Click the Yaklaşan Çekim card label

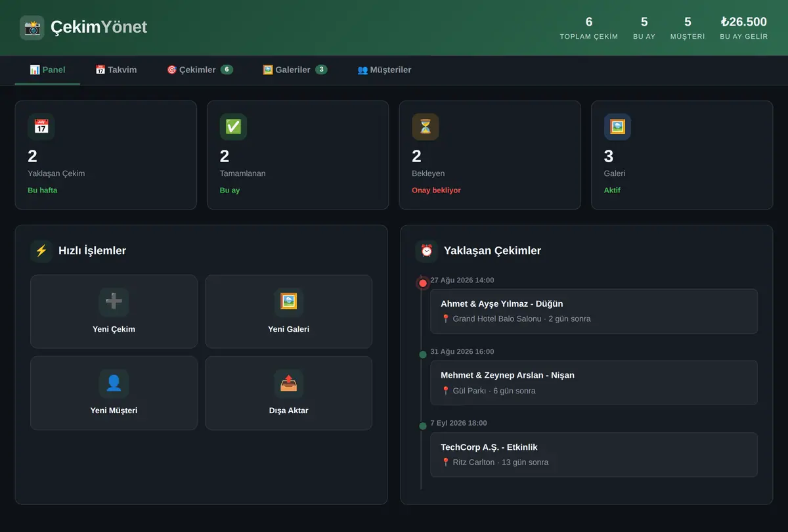56,174
